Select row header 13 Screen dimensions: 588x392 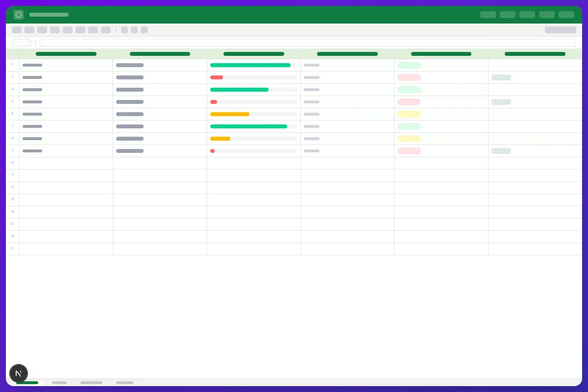tap(13, 200)
